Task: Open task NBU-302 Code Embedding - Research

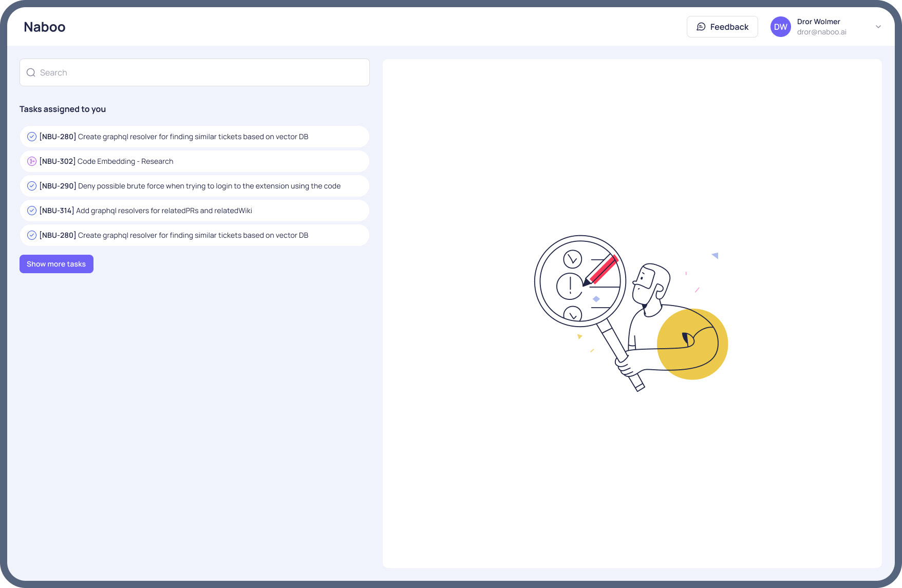Action: click(x=195, y=161)
